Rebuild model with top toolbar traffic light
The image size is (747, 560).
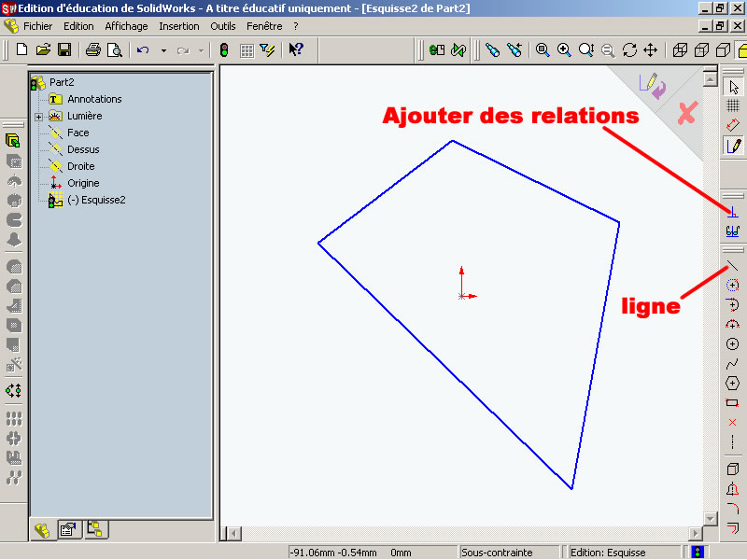[224, 50]
